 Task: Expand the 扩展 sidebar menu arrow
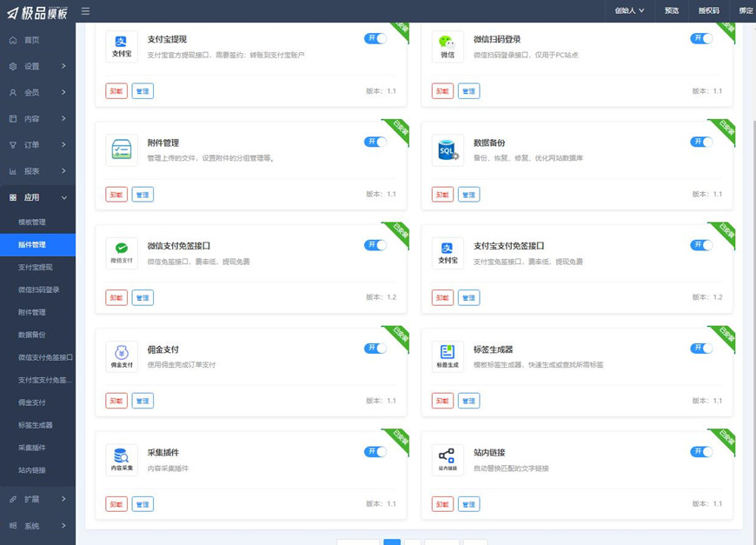[63, 499]
